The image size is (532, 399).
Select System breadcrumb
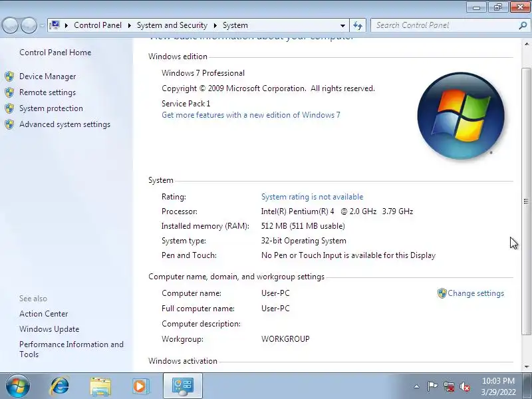click(235, 25)
